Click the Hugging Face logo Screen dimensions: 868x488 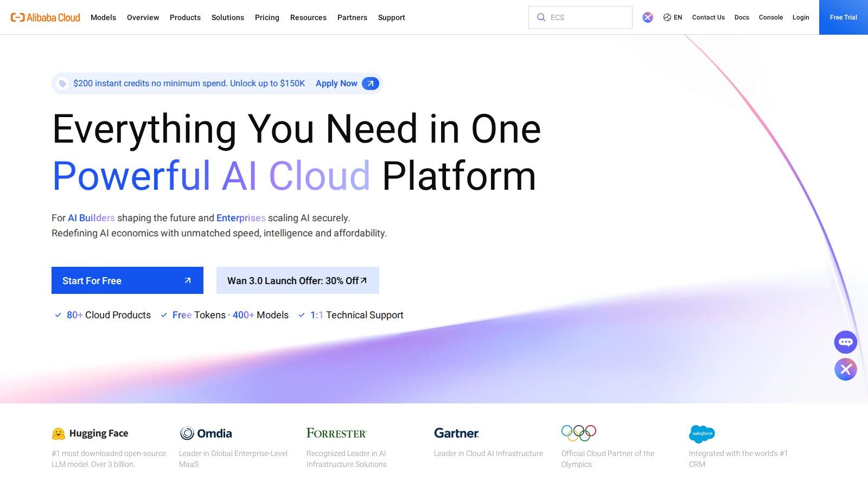90,433
